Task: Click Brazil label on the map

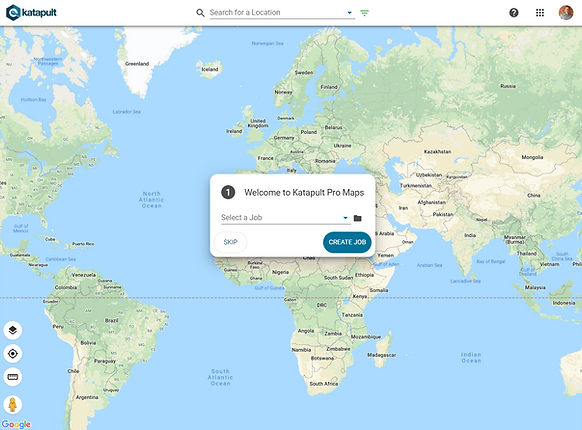Action: pyautogui.click(x=111, y=320)
